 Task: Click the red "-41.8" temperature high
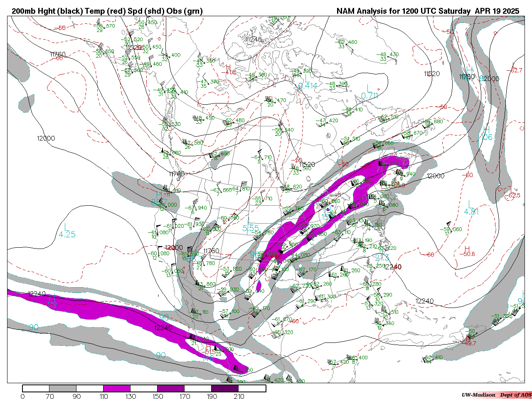click(228, 72)
